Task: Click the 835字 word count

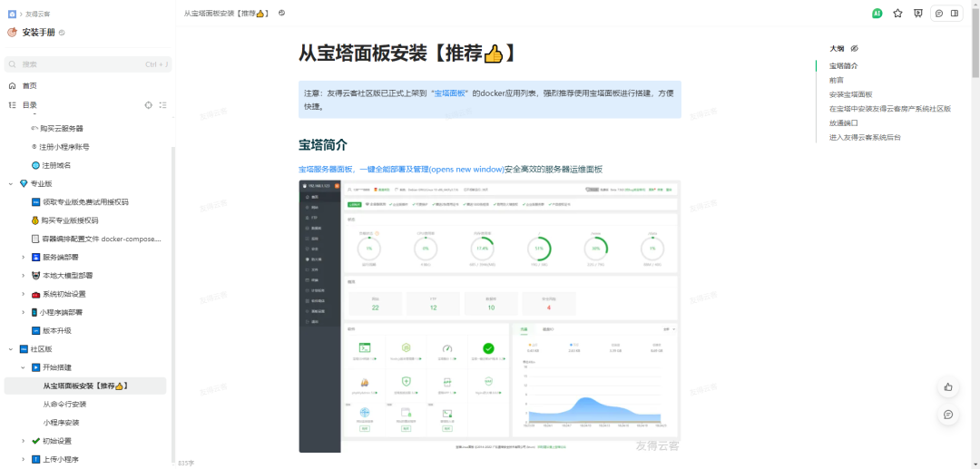Action: pos(186,464)
